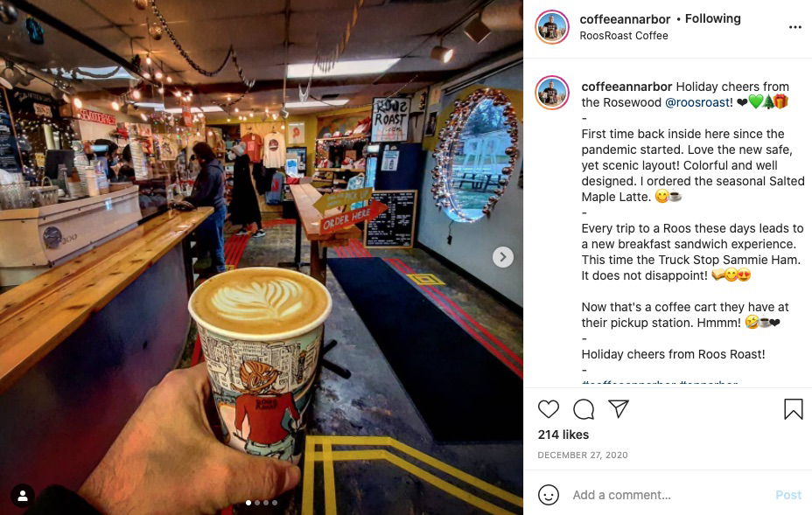Save post with the bookmark icon
This screenshot has height=515, width=812.
[x=793, y=409]
